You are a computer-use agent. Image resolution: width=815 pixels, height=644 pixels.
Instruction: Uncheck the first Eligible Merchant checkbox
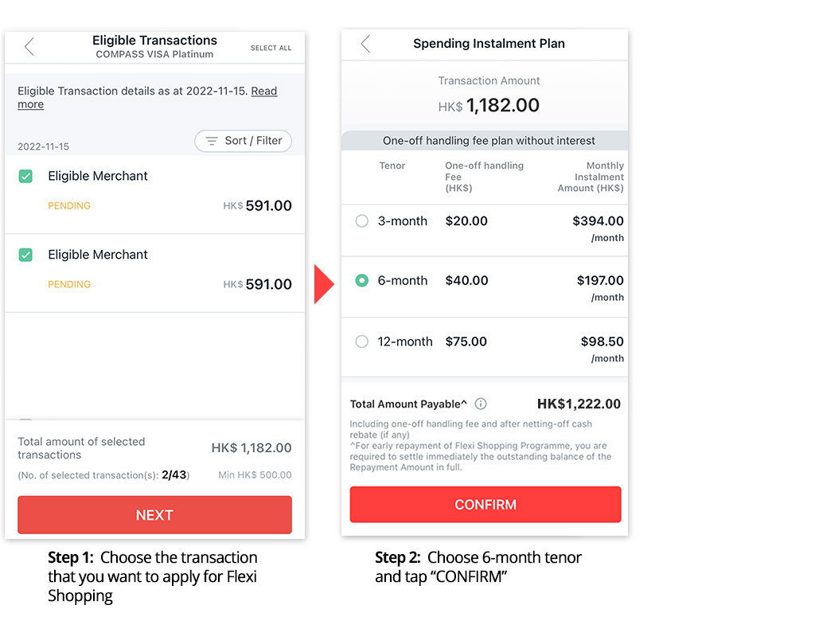(25, 176)
